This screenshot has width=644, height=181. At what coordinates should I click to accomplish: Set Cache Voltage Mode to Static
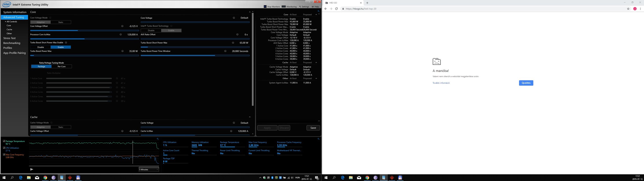tap(61, 127)
